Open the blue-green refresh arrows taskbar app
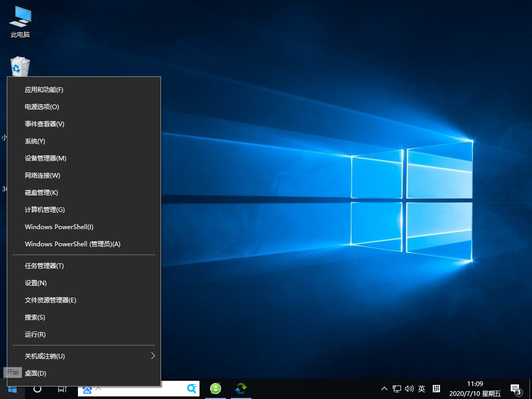 pyautogui.click(x=241, y=389)
